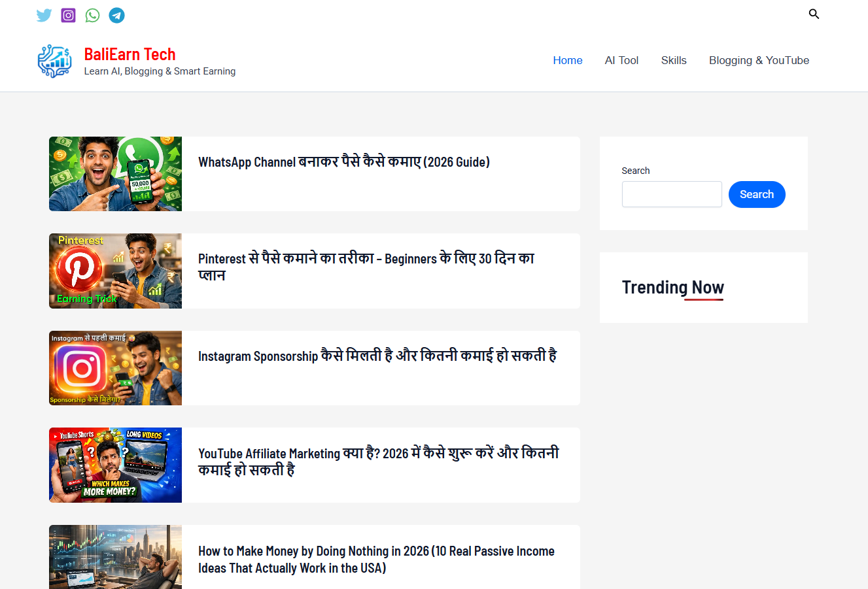Open the Instagram social icon
The width and height of the screenshot is (868, 589).
68,15
